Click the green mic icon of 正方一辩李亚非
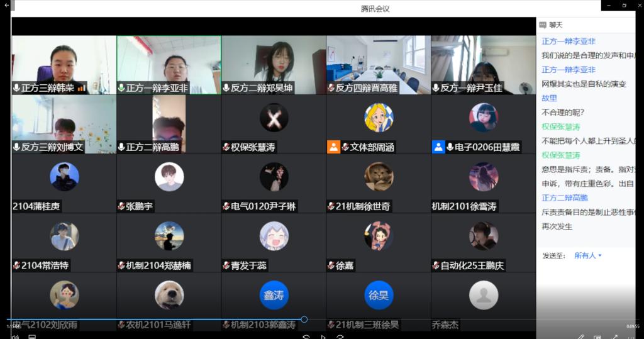 (121, 88)
